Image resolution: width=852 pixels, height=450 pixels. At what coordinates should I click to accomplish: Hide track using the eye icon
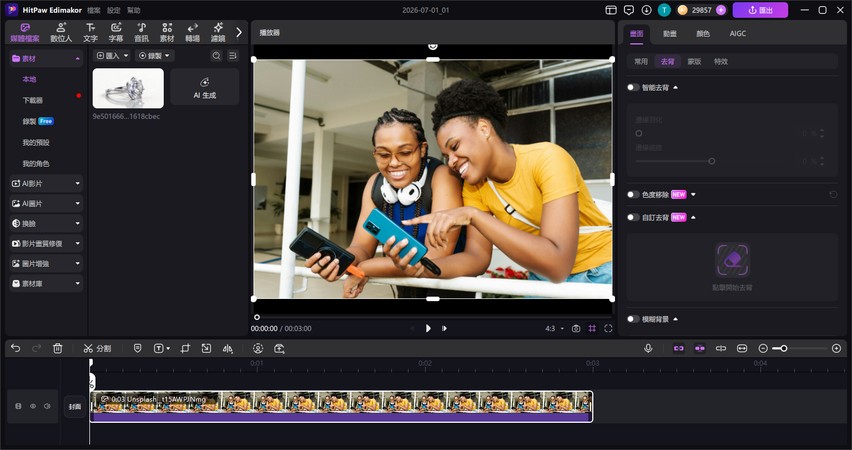(33, 406)
